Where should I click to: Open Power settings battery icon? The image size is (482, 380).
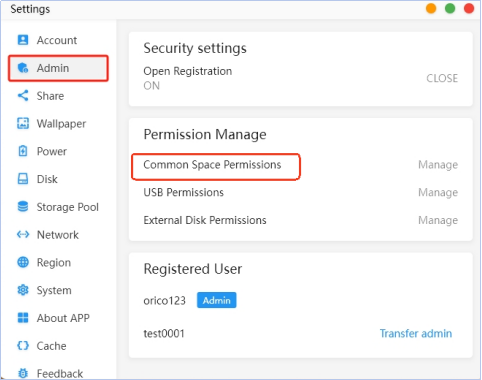point(23,151)
